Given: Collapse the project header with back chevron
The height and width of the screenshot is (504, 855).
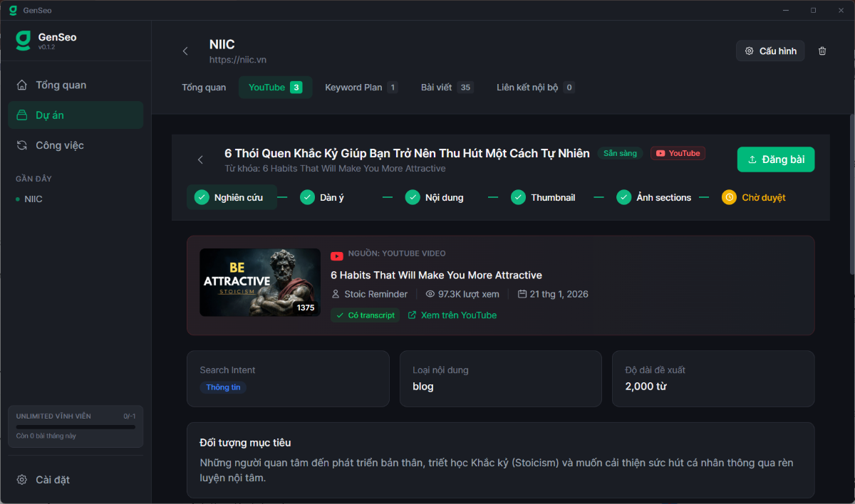Looking at the screenshot, I should [x=185, y=51].
